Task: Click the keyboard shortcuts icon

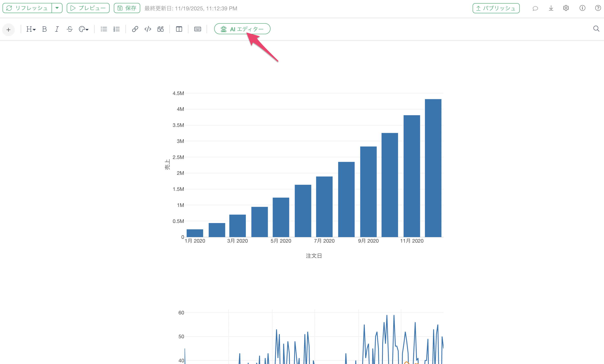Action: [x=198, y=29]
